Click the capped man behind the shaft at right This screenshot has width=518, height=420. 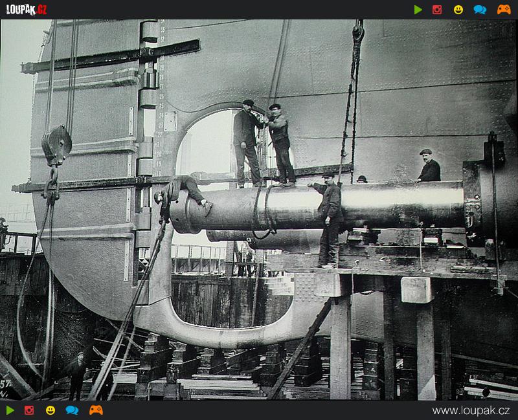click(428, 167)
